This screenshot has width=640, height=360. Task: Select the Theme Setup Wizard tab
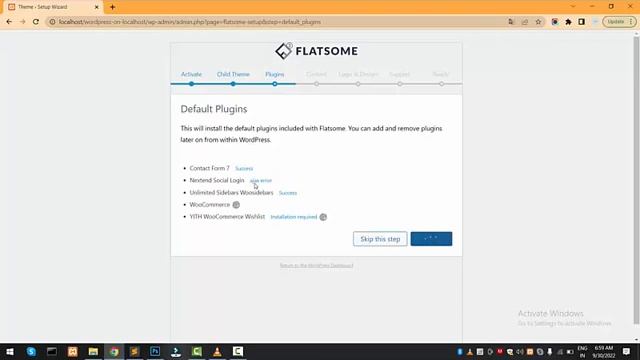[x=53, y=7]
